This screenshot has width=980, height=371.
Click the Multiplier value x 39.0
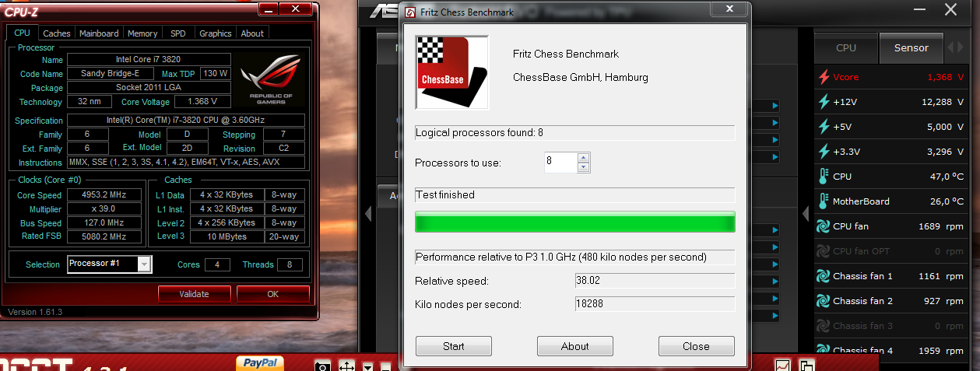[x=105, y=209]
